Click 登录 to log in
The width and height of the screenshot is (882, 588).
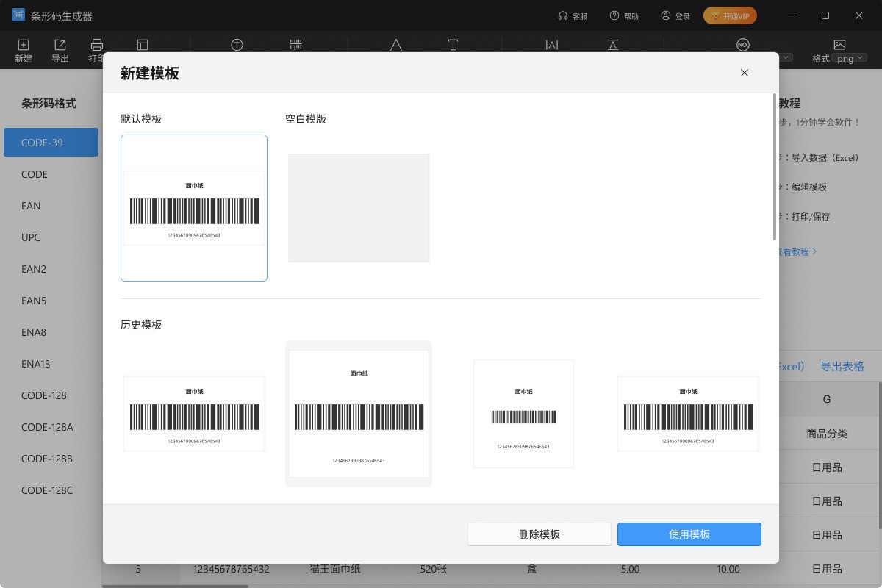click(x=675, y=15)
